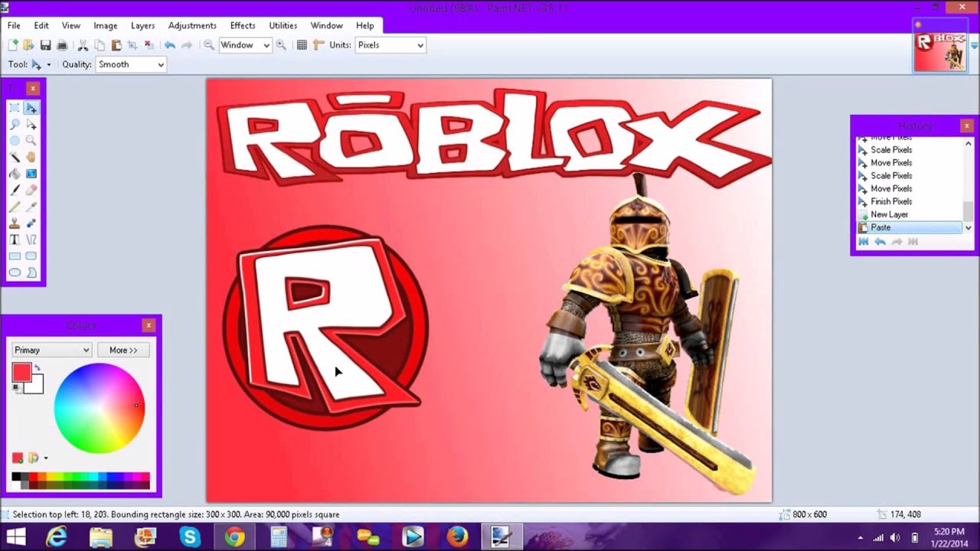Select the Rectangle Select tool
The height and width of the screenshot is (551, 980).
click(x=15, y=108)
